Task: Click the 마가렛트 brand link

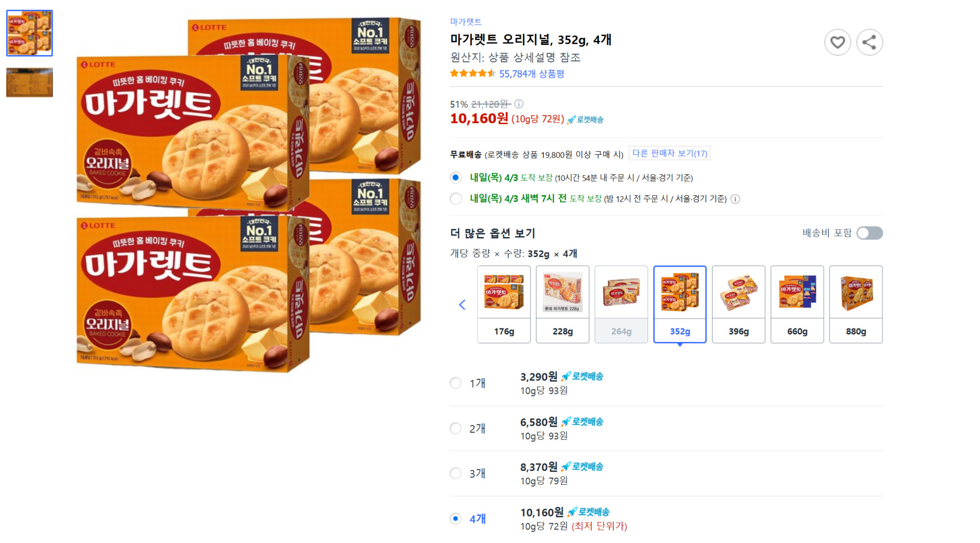Action: point(465,21)
